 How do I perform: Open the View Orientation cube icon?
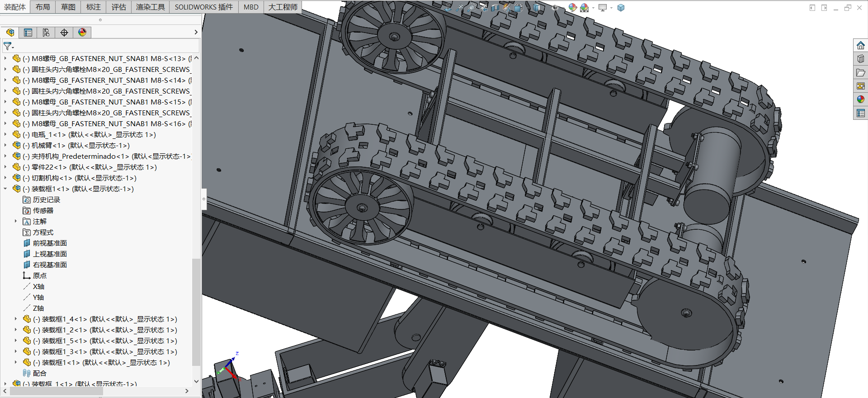(x=519, y=7)
